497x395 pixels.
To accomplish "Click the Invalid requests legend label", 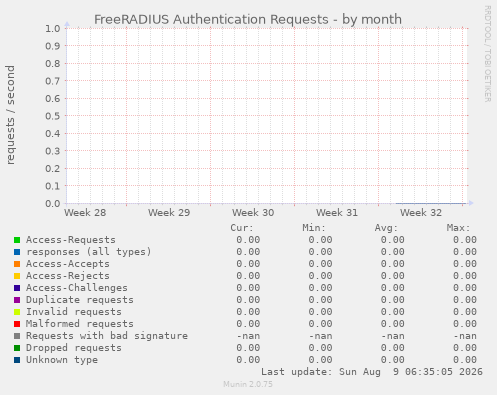I will click(x=74, y=312).
